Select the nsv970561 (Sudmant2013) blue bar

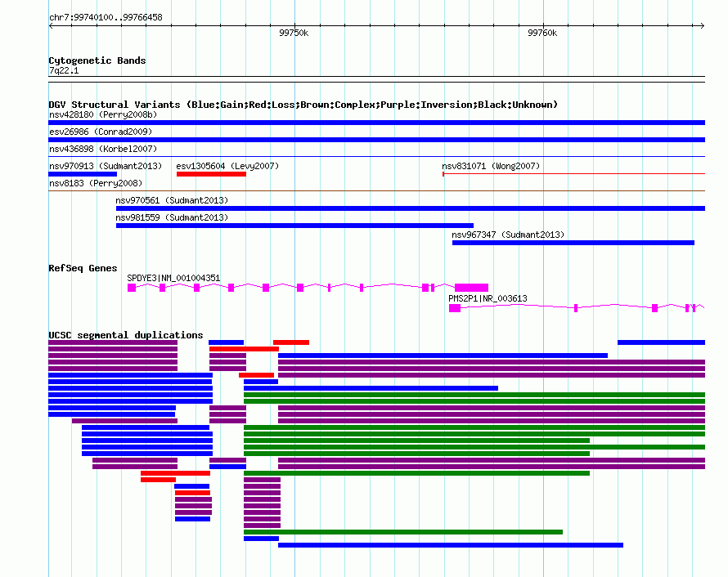tap(411, 208)
